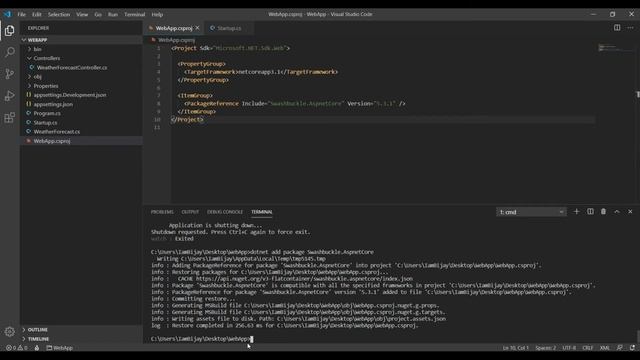Close the terminal panel
This screenshot has width=640, height=360.
pos(630,211)
